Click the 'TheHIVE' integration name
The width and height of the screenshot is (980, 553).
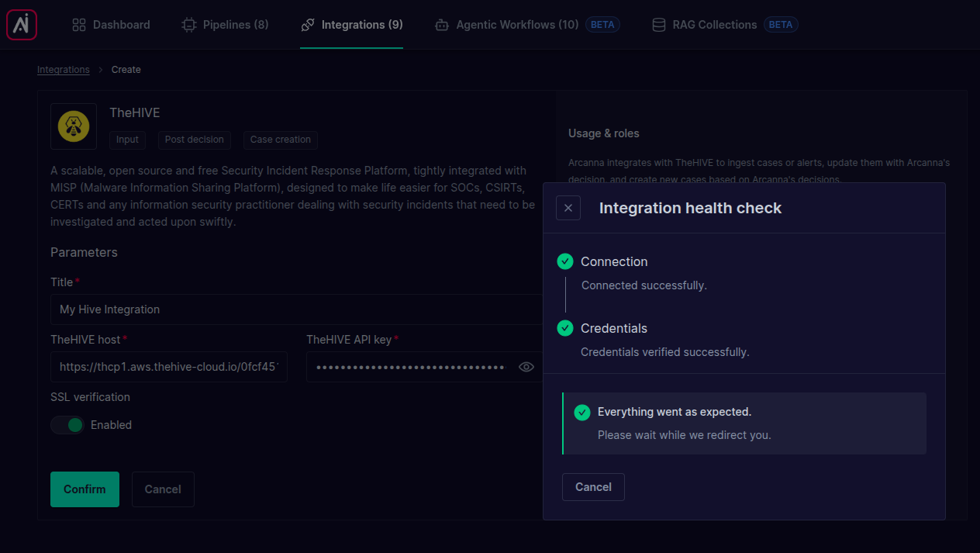click(135, 113)
